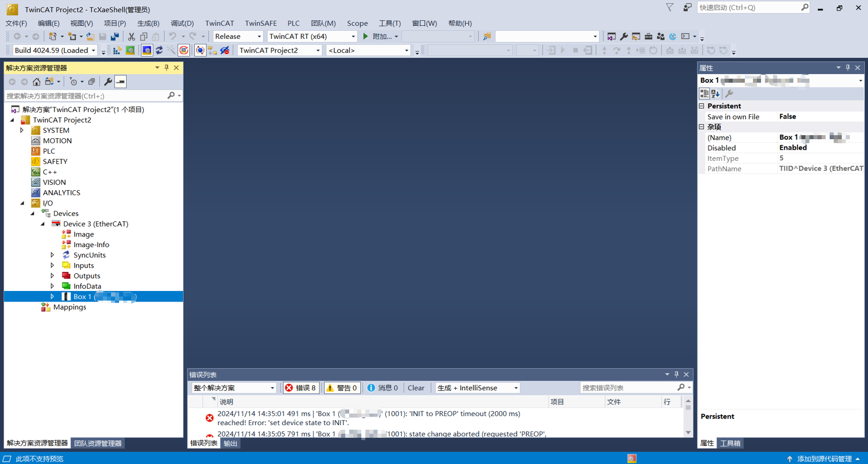The height and width of the screenshot is (464, 868).
Task: Toggle the Preview Selected Items button
Action: click(121, 82)
